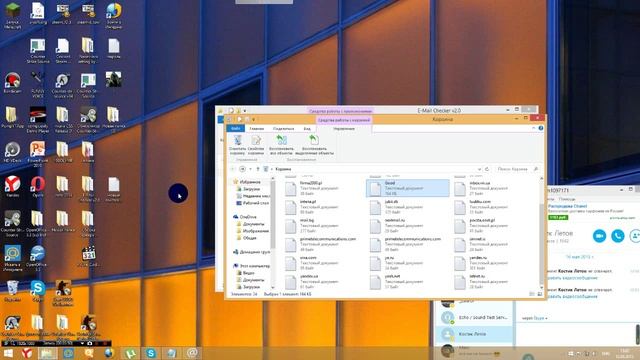Start a Skype voice call
Screen dimensions: 640x360
pyautogui.click(x=618, y=236)
